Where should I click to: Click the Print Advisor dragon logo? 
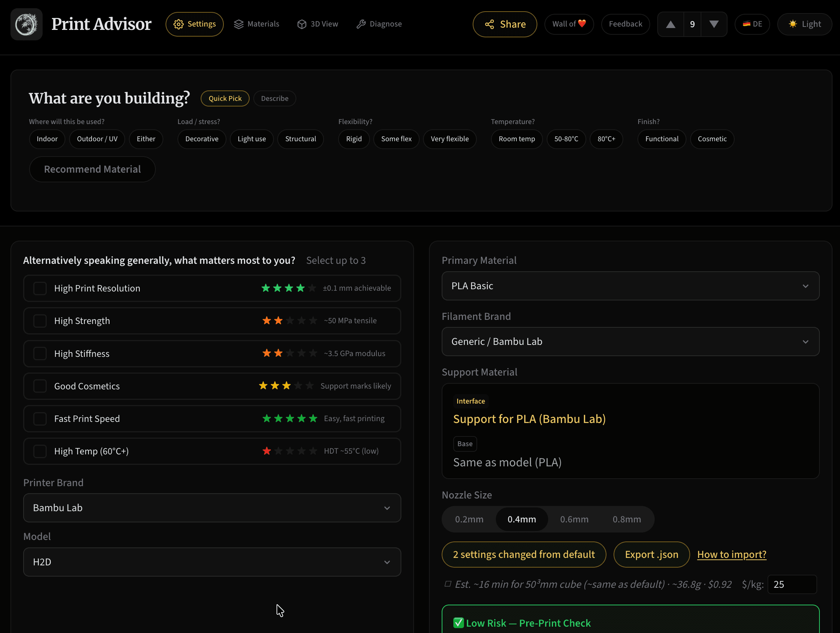pyautogui.click(x=26, y=24)
